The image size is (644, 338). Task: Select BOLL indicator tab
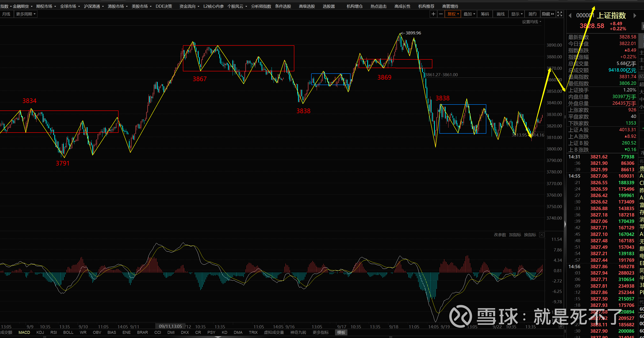pos(68,332)
